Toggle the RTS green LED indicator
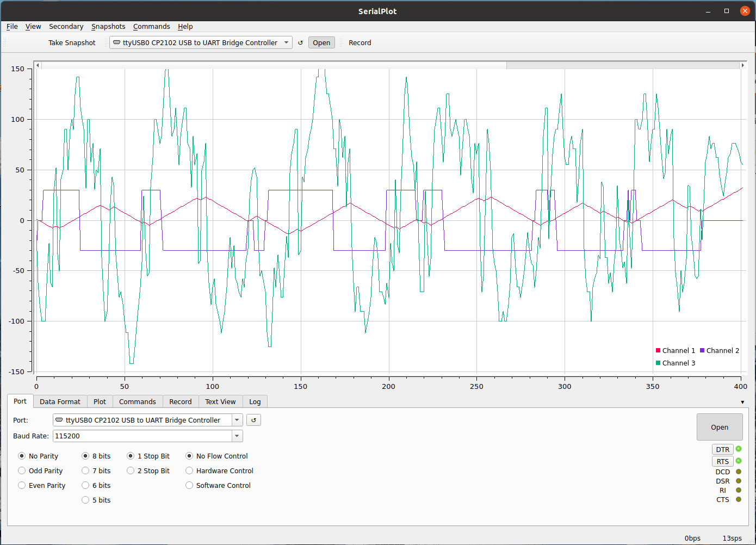 [739, 461]
